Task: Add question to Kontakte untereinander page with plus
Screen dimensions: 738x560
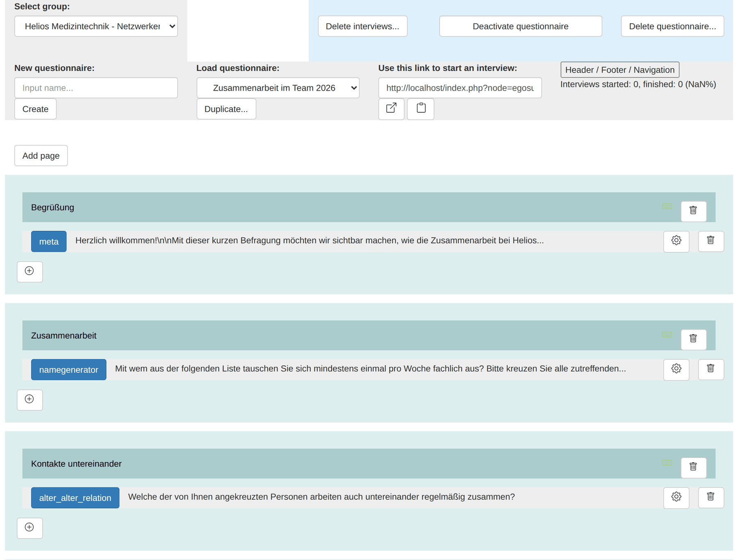Action: (30, 528)
